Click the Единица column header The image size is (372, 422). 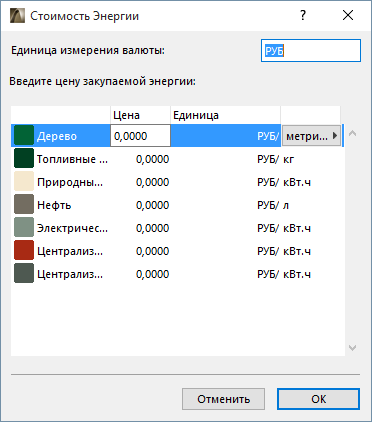click(226, 115)
